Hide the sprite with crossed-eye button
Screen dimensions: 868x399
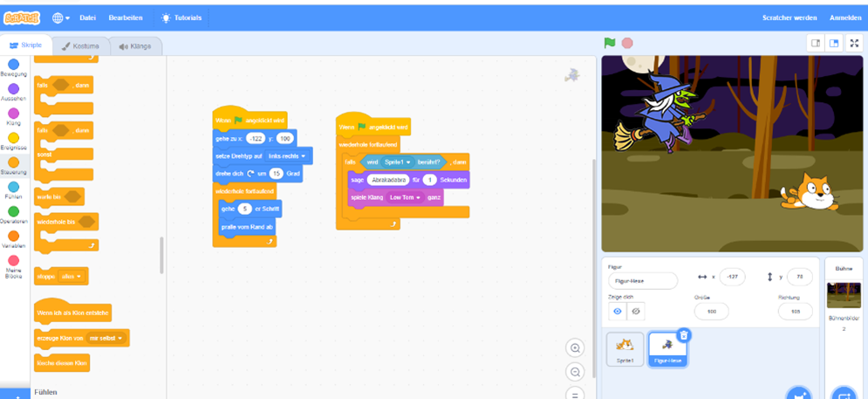point(635,312)
